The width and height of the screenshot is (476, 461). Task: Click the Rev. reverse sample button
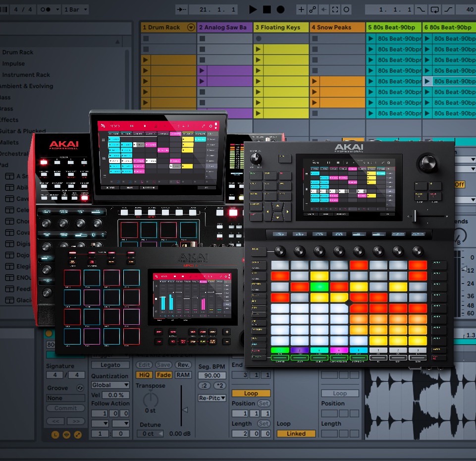pyautogui.click(x=183, y=365)
